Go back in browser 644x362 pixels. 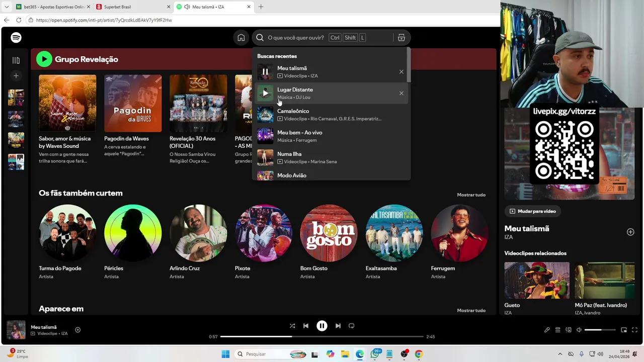(6, 20)
